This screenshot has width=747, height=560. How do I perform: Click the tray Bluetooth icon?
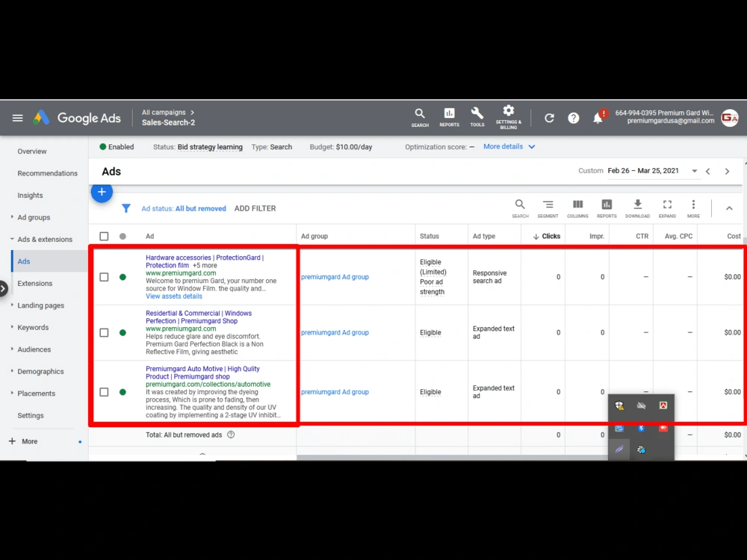(x=641, y=428)
